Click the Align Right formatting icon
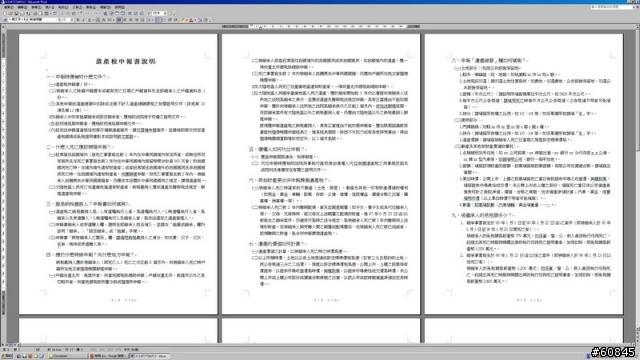The height and width of the screenshot is (360, 640). coord(131,20)
